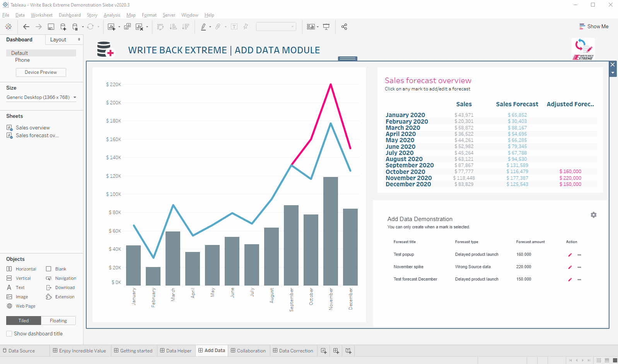Create new worksheet from toolbar icon

tap(111, 27)
